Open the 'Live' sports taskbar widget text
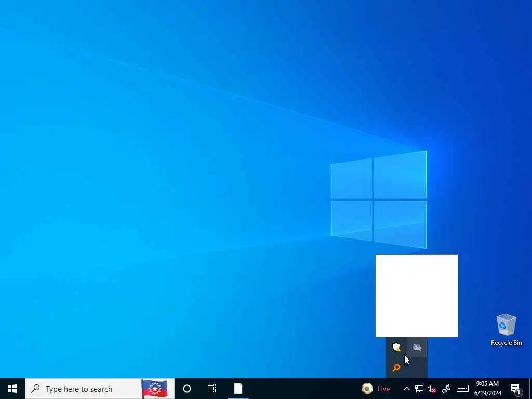 (x=384, y=389)
